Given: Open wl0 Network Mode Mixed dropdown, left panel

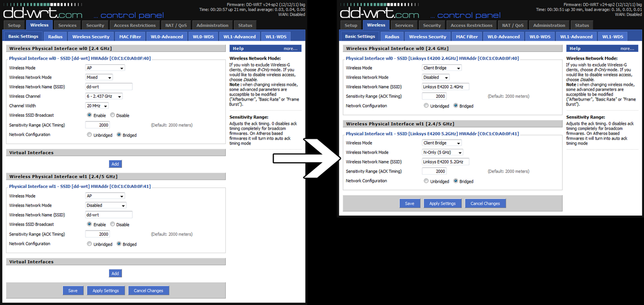Looking at the screenshot, I should click(99, 77).
